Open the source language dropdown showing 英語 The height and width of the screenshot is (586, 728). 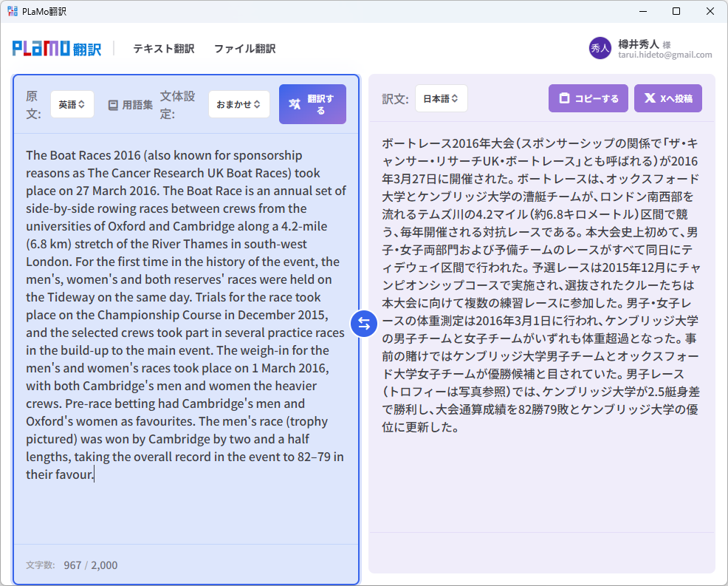pos(72,104)
